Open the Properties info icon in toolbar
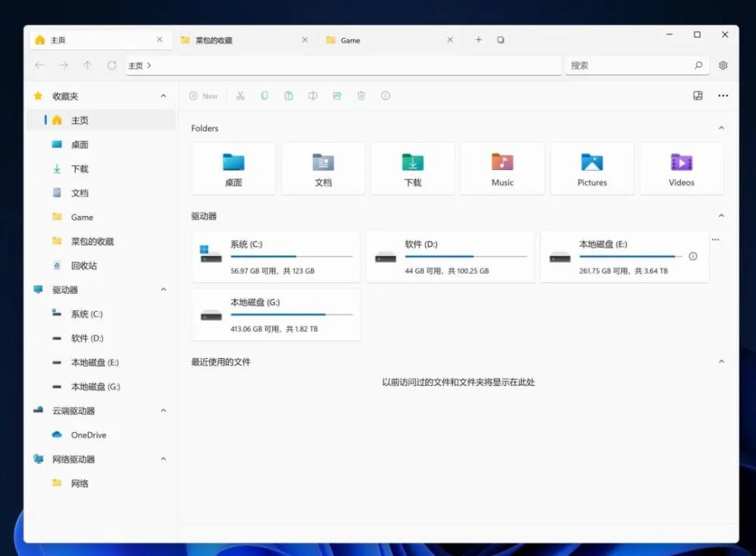This screenshot has width=756, height=556. click(386, 96)
